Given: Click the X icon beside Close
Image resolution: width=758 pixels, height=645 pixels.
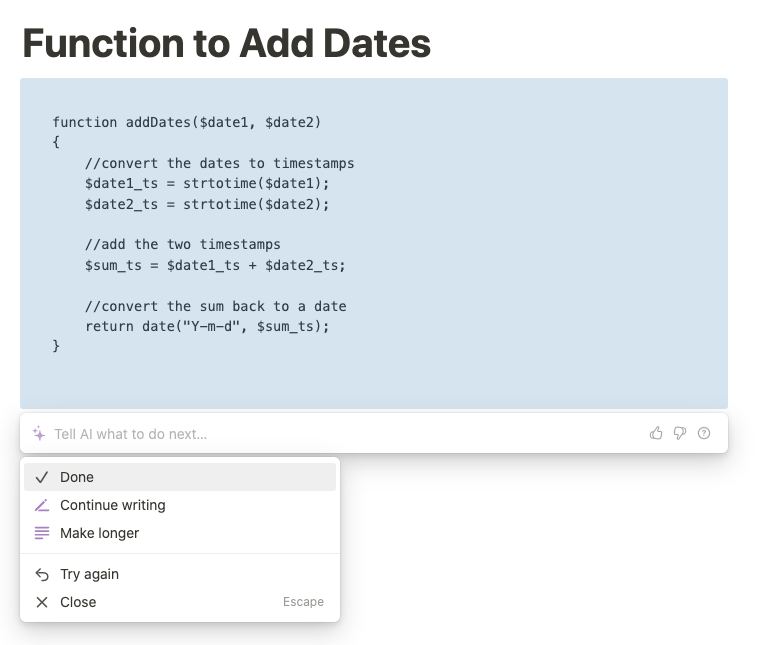Looking at the screenshot, I should (42, 602).
